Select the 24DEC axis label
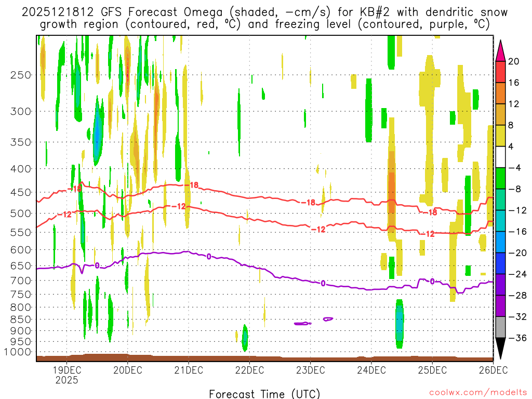 pos(371,370)
